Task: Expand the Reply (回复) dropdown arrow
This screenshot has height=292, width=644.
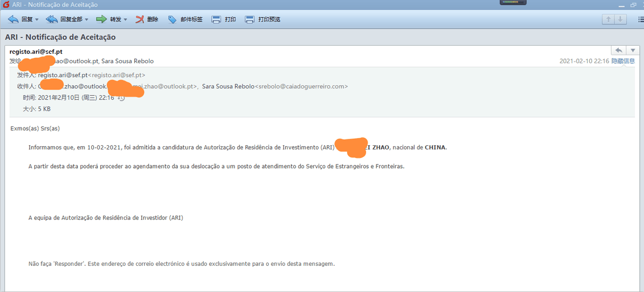Action: (x=37, y=20)
